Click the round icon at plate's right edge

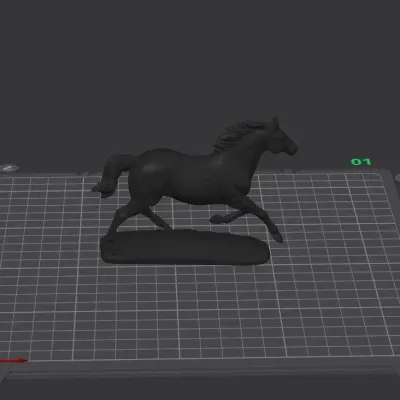[x=397, y=177]
